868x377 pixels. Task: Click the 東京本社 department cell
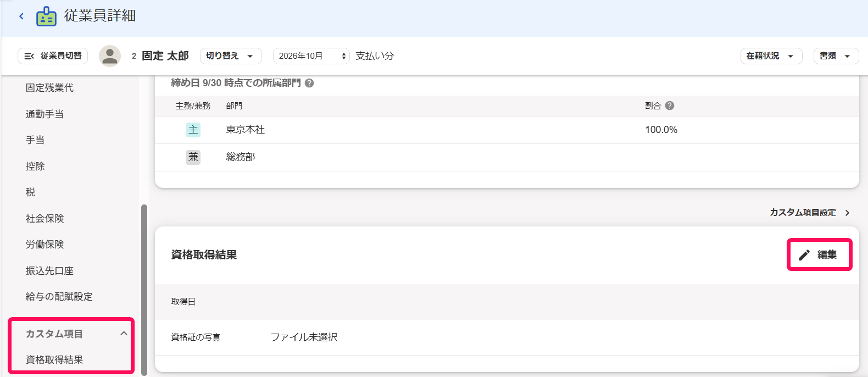[x=246, y=130]
